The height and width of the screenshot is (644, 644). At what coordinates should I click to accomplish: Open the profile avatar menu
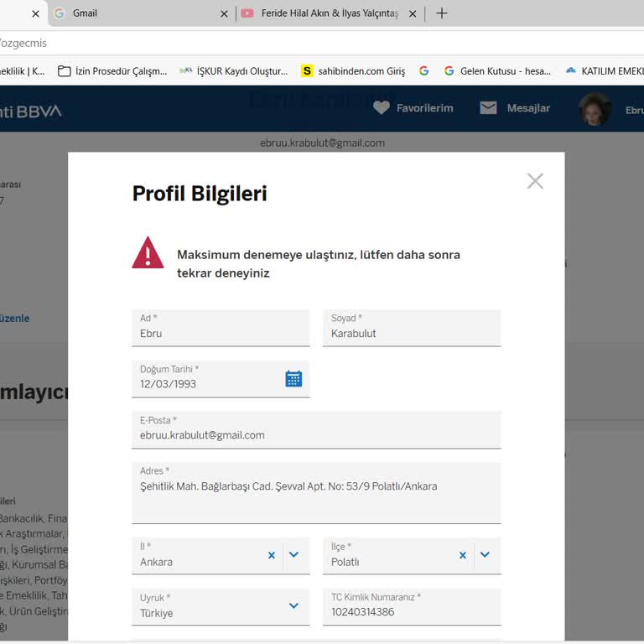click(x=595, y=109)
